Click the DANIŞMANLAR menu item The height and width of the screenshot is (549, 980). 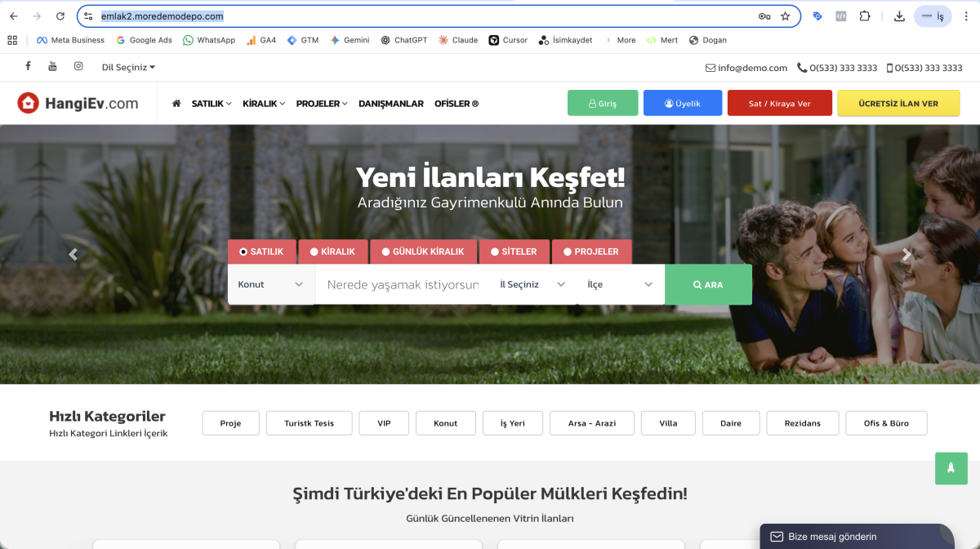(x=391, y=104)
